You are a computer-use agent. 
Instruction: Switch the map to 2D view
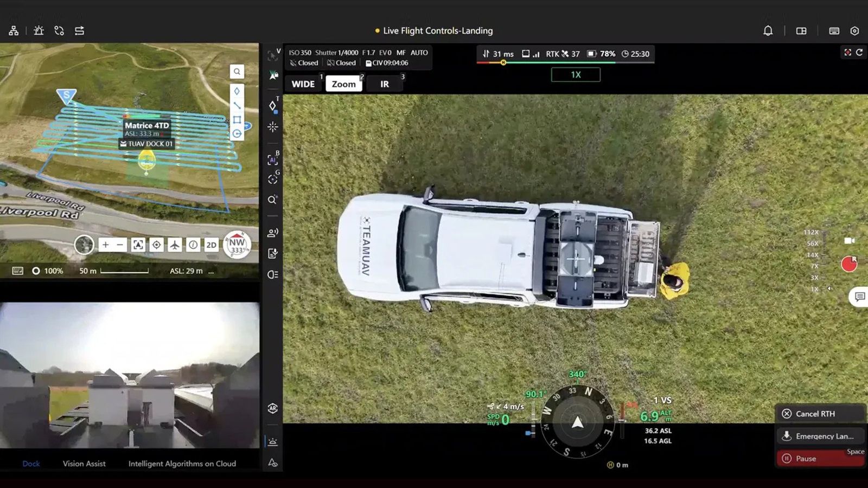[x=211, y=245]
